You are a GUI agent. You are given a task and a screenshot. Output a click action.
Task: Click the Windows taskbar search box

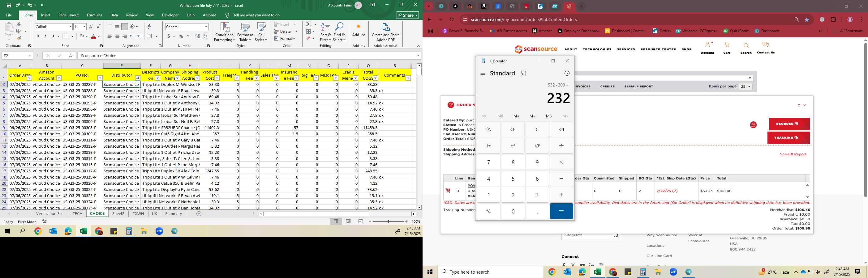coord(490,272)
